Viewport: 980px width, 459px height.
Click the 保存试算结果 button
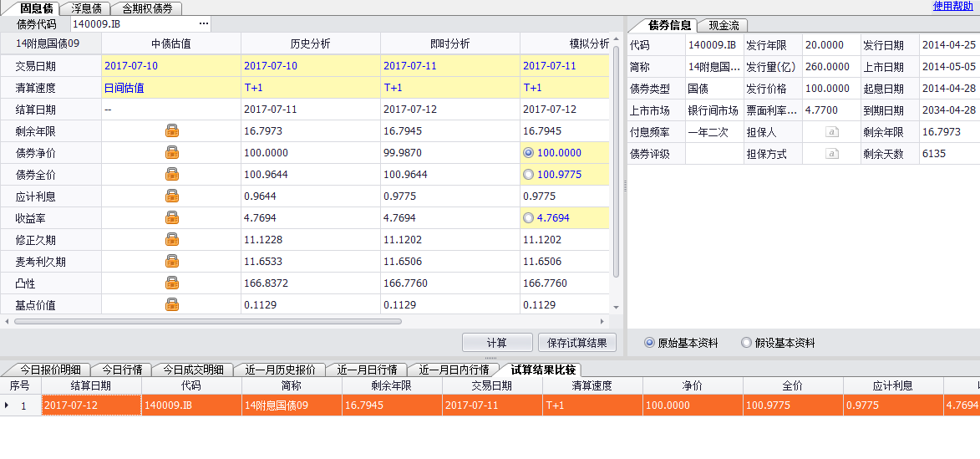(576, 343)
